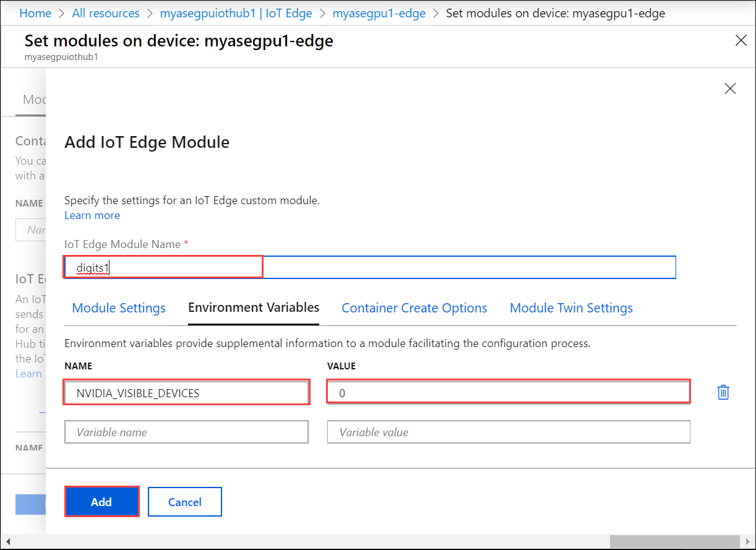The width and height of the screenshot is (756, 550).
Task: Select the VALUE field containing 0
Action: (x=508, y=392)
